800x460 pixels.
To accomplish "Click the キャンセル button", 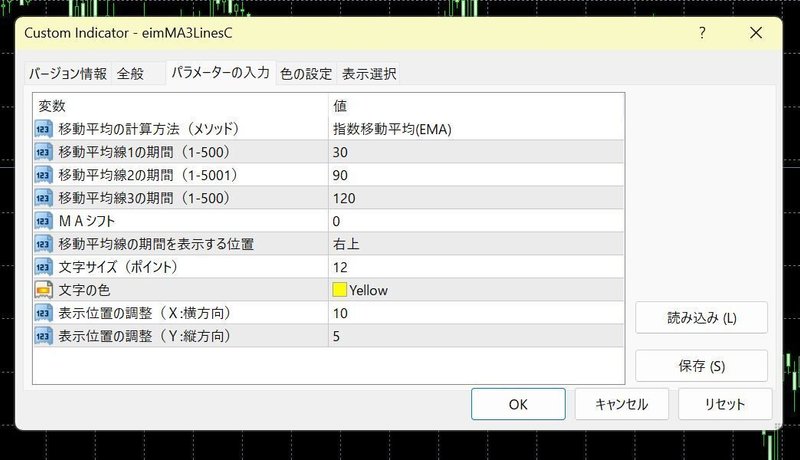I will pyautogui.click(x=621, y=404).
